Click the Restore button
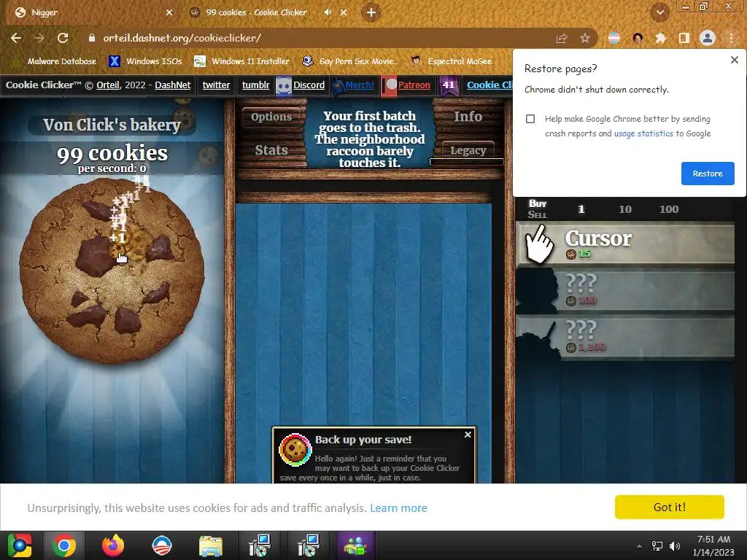Image resolution: width=747 pixels, height=560 pixels. pos(708,174)
